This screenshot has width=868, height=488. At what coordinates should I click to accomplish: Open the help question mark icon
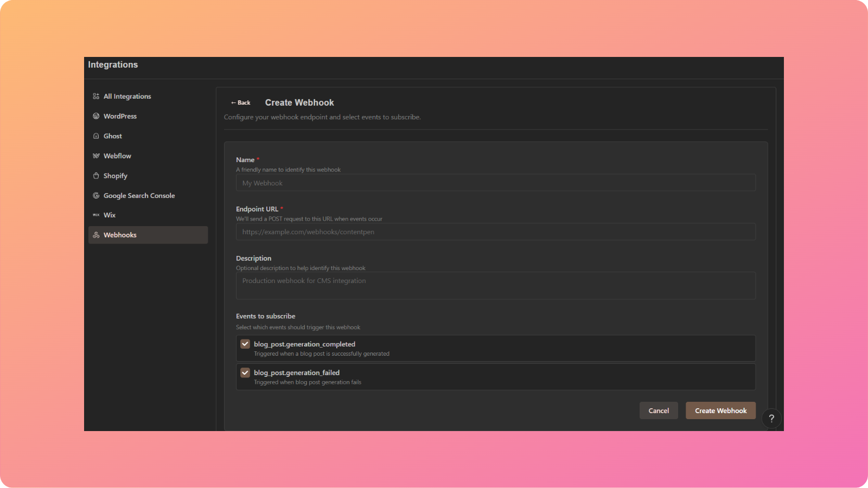click(x=771, y=418)
